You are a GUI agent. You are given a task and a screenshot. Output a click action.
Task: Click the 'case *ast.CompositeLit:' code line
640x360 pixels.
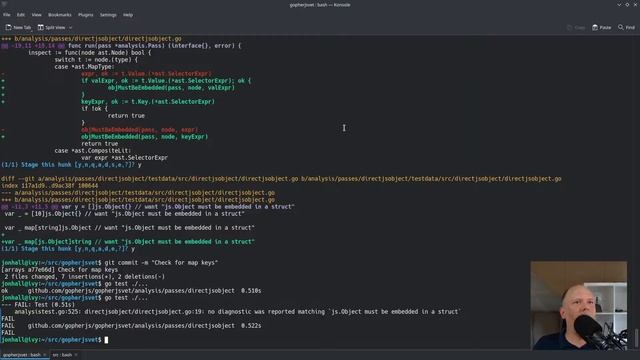tap(93, 151)
